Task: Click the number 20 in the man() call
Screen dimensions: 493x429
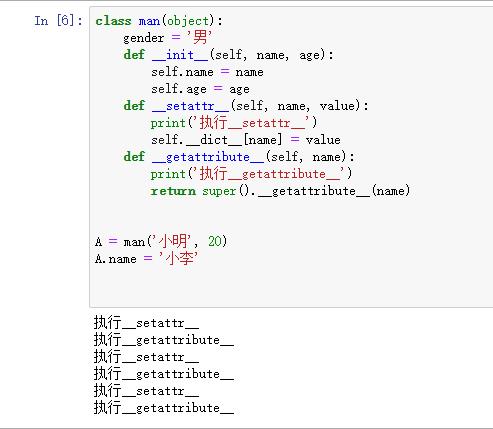Action: 215,241
